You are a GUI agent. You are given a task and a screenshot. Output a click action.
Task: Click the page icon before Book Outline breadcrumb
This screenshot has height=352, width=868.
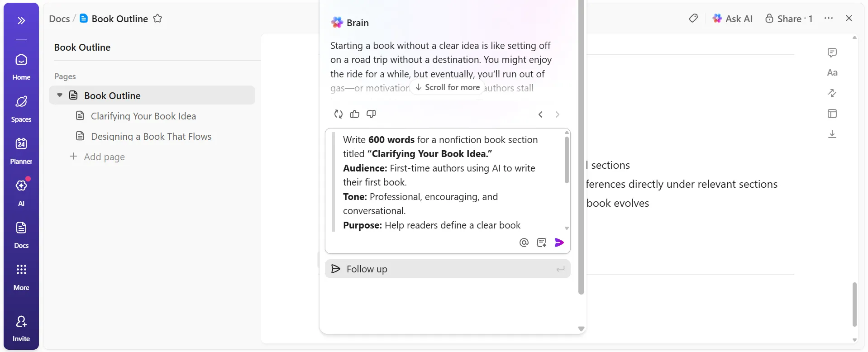point(84,18)
